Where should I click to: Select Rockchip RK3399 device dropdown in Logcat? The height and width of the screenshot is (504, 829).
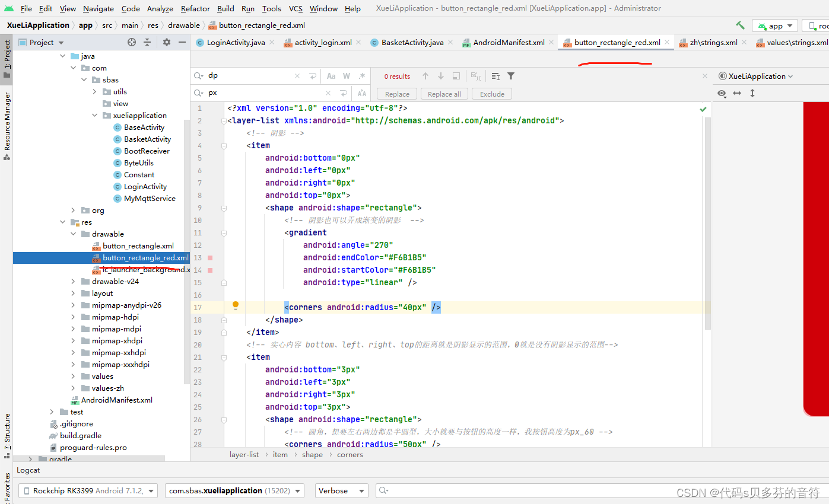coord(88,490)
